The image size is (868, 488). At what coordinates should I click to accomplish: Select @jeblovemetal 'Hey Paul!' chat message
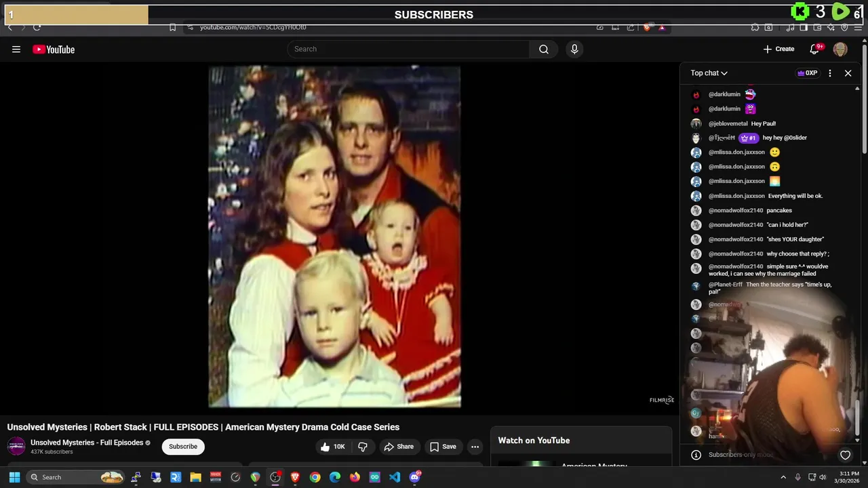coord(743,124)
